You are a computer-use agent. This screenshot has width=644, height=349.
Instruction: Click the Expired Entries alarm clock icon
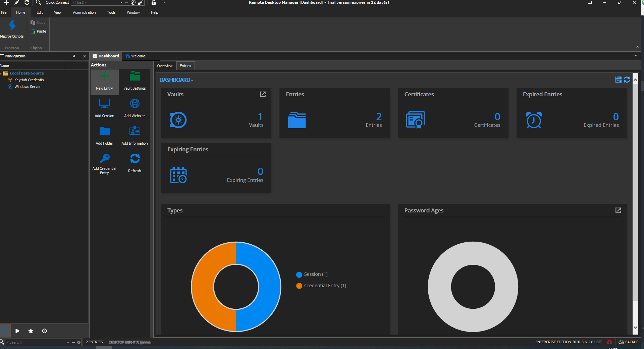534,120
